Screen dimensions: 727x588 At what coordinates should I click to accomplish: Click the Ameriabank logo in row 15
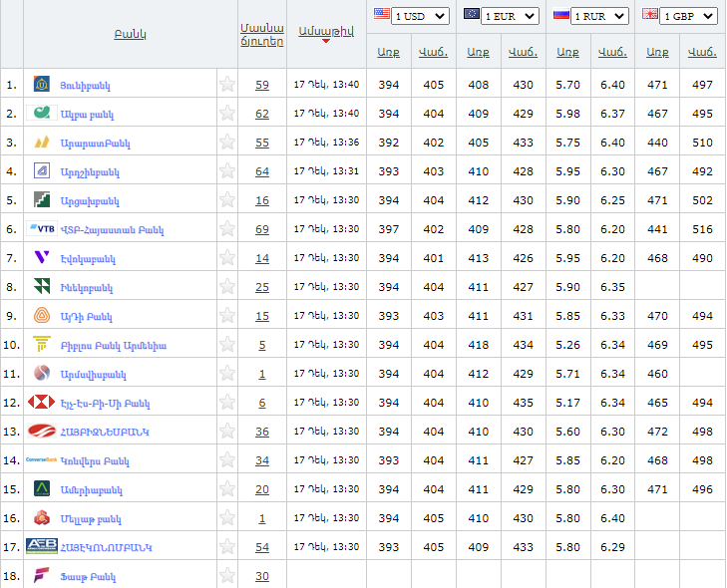42,489
